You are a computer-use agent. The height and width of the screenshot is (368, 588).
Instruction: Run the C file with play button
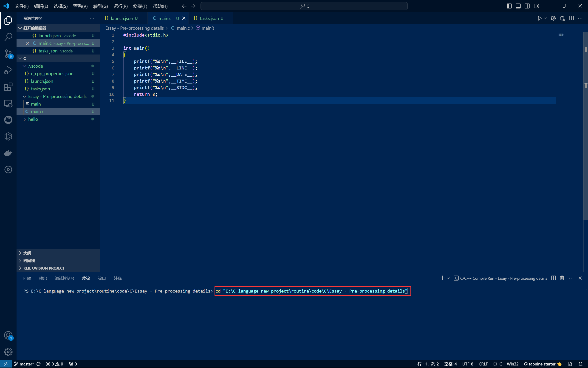(539, 18)
